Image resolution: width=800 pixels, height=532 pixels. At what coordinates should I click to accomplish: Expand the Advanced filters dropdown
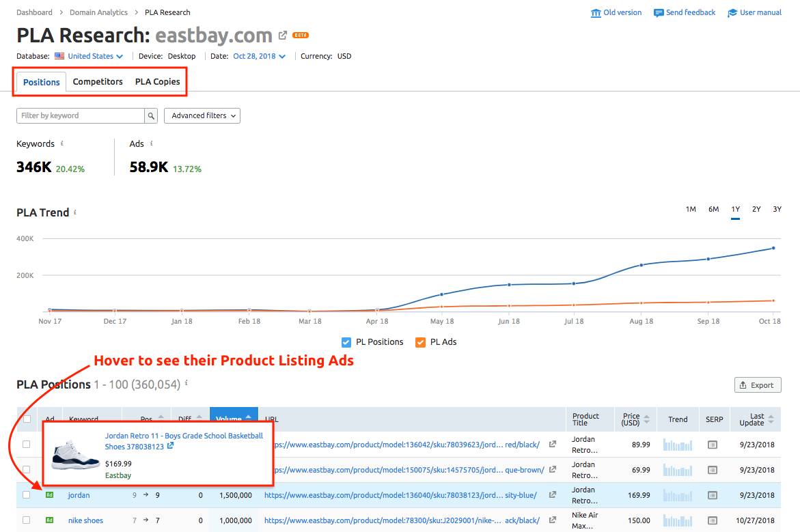202,116
